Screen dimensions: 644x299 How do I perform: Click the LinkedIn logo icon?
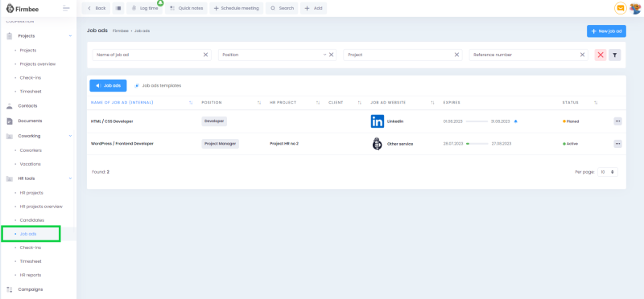click(x=377, y=121)
